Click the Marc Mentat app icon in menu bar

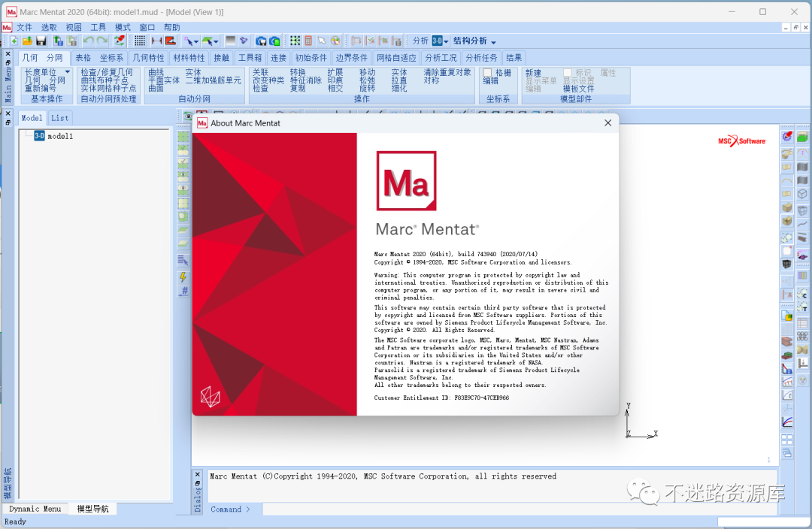click(7, 28)
